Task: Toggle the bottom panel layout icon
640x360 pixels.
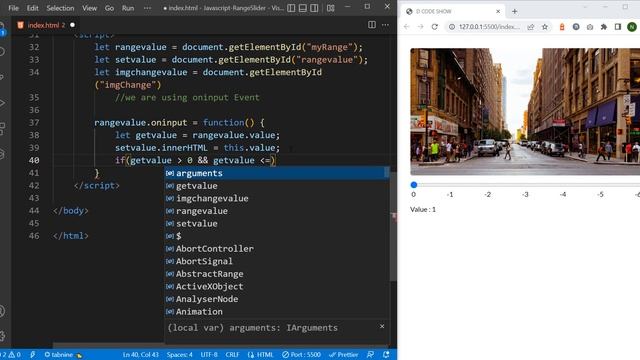Action: coord(302,8)
